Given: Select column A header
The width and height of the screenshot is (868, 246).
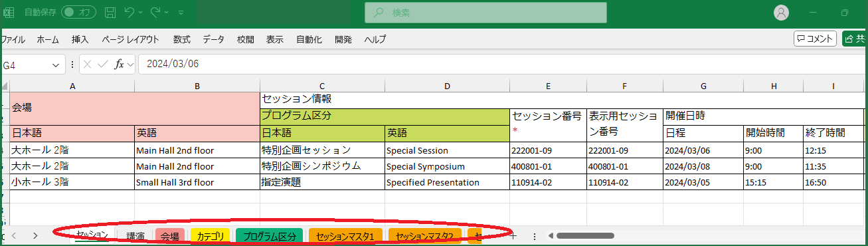Looking at the screenshot, I should pyautogui.click(x=72, y=86).
